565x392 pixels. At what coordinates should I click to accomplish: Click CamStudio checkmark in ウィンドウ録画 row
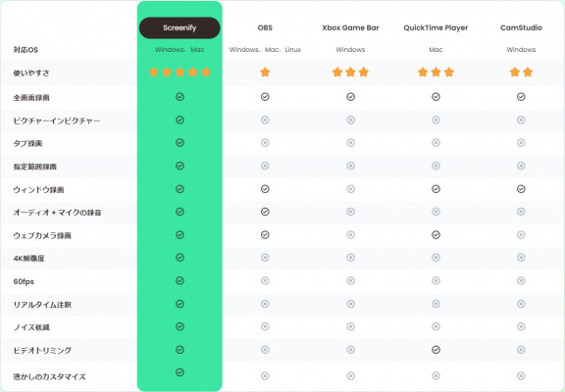click(x=521, y=189)
